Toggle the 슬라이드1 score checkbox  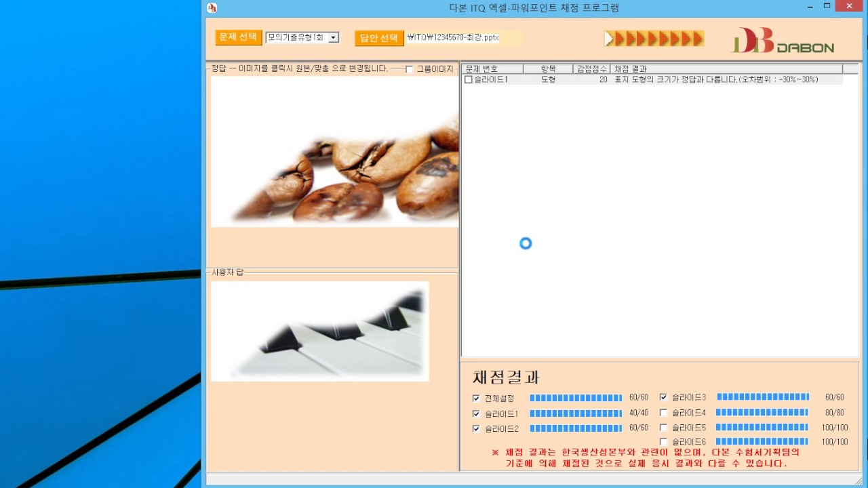pyautogui.click(x=476, y=413)
